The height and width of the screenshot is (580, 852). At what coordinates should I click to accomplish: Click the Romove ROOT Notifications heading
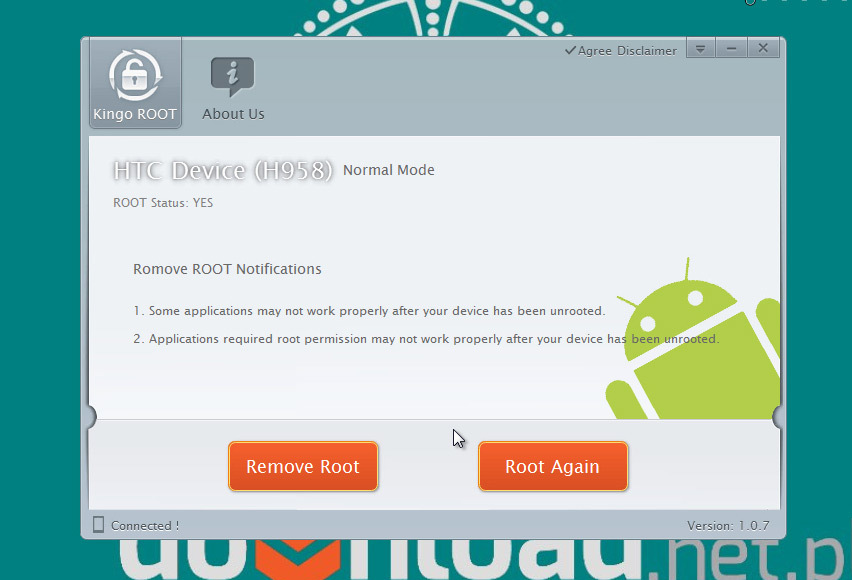227,269
